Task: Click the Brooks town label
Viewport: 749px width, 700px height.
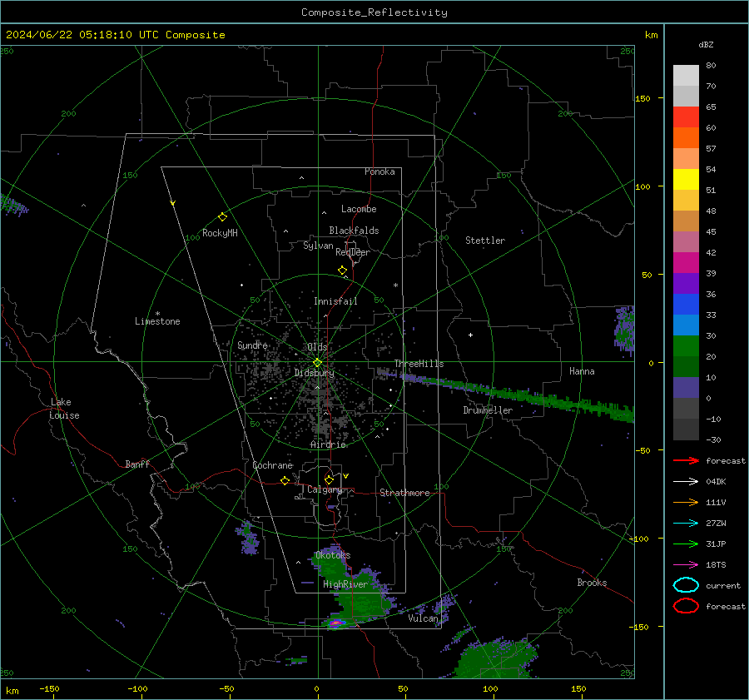Action: (592, 583)
